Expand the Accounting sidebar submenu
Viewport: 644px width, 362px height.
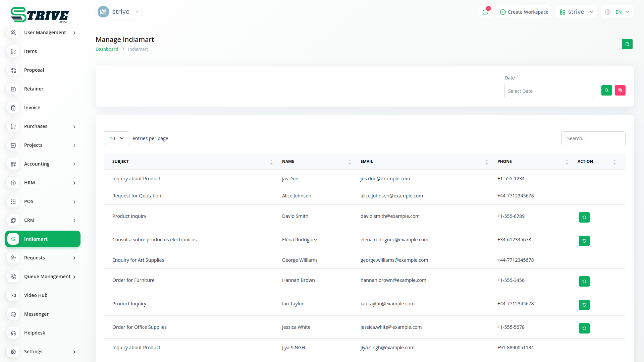(43, 164)
